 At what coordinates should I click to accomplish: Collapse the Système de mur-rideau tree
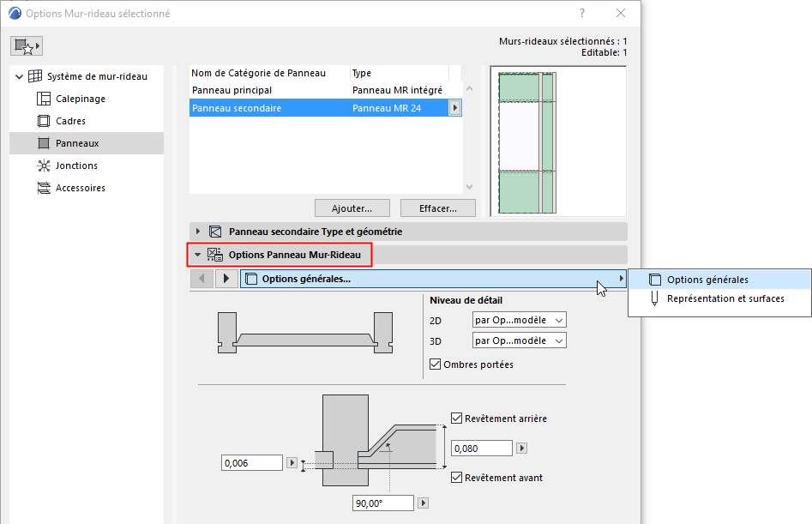[19, 75]
